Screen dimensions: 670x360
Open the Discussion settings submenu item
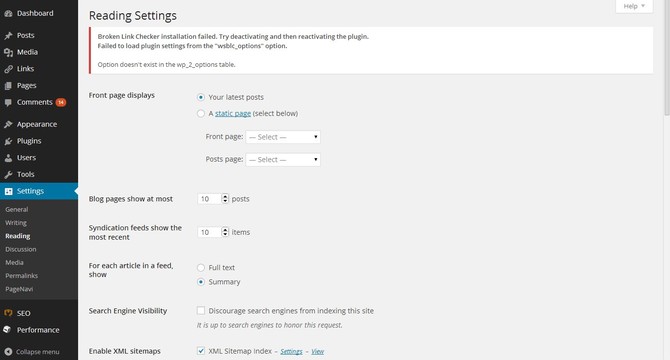[x=21, y=249]
